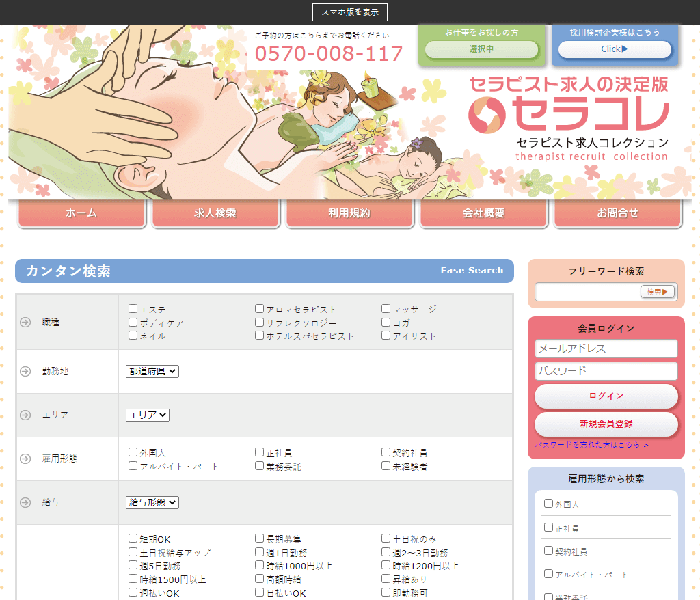This screenshot has height=600, width=700.
Task: Check the 時給1500円以上 checkbox
Action: (x=133, y=579)
